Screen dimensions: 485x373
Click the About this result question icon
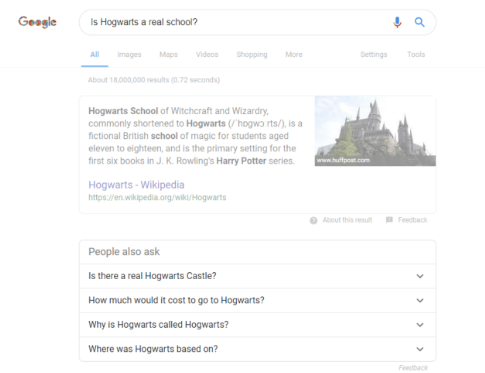313,220
